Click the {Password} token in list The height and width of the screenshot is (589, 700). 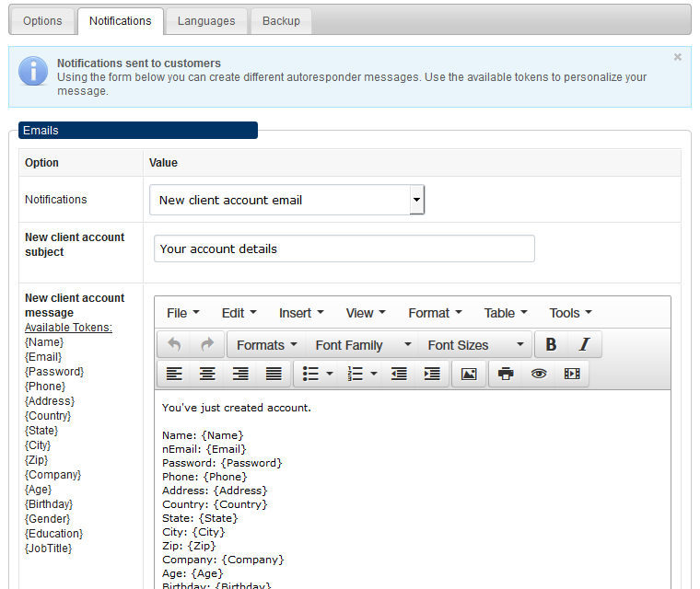54,372
